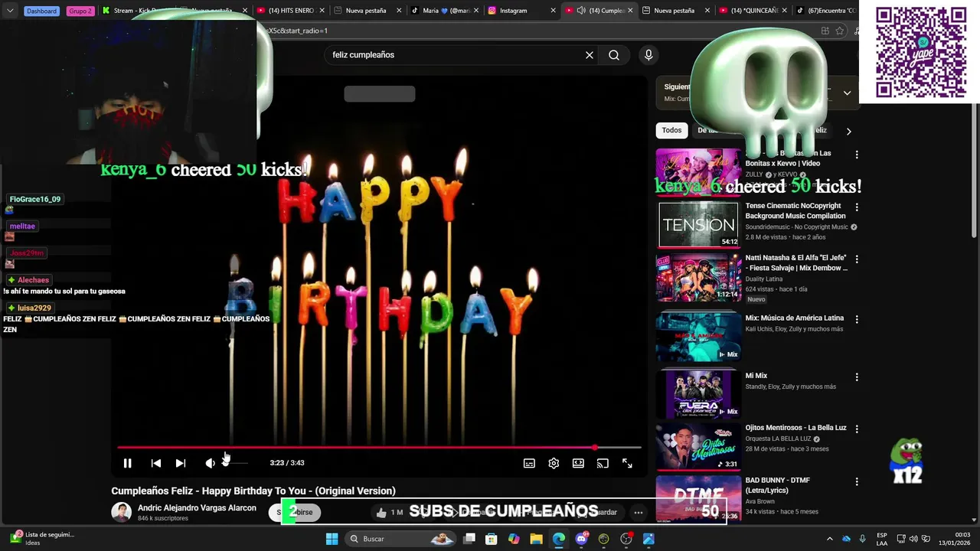The image size is (980, 551).
Task: Open more actions ellipsis below video
Action: tap(638, 513)
